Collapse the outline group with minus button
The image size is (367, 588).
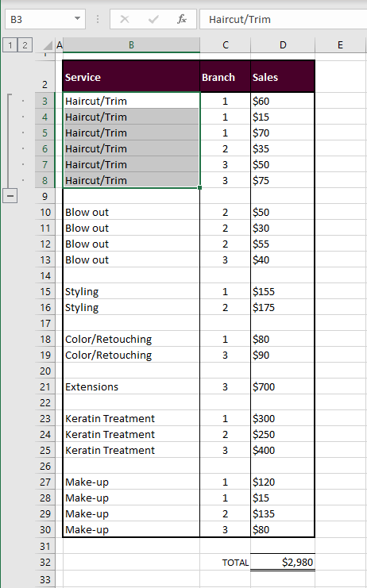click(10, 196)
